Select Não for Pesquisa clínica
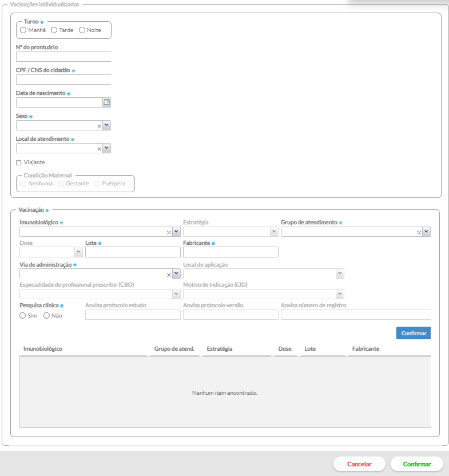 tap(47, 315)
